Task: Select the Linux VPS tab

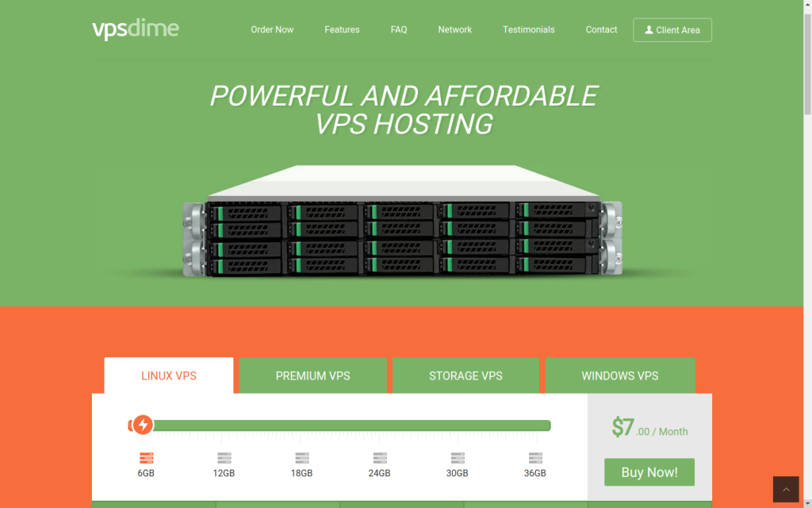Action: [x=169, y=375]
